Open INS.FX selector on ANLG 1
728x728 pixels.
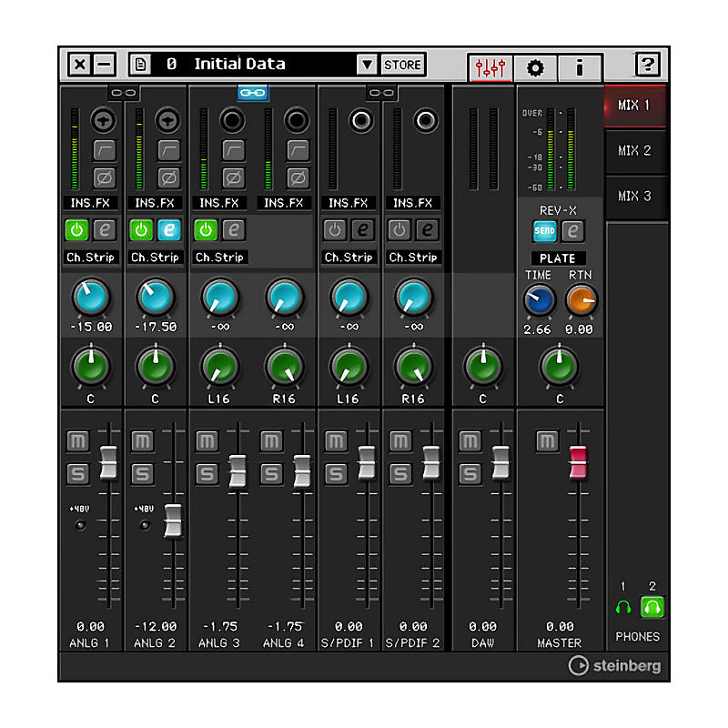pyautogui.click(x=90, y=203)
